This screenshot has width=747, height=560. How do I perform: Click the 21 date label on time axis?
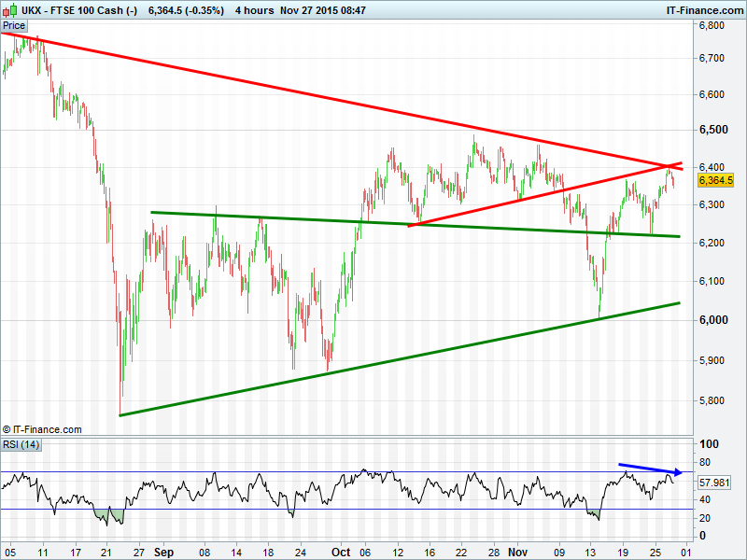click(x=106, y=553)
